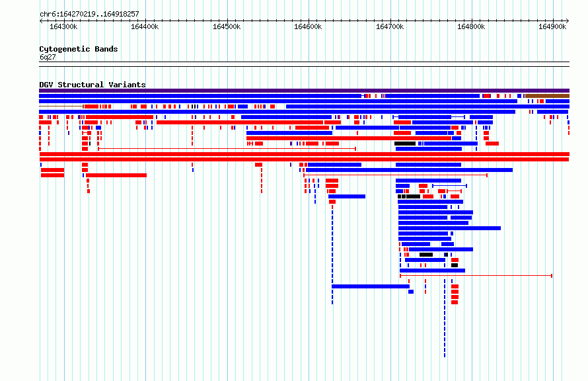Click the 164300k ruler label
The width and height of the screenshot is (588, 381).
tap(63, 26)
